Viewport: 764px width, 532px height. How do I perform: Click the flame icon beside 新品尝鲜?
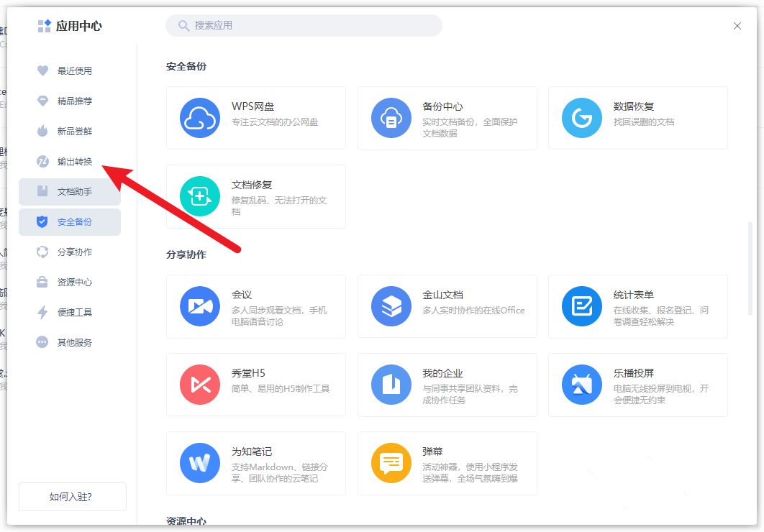[x=43, y=131]
